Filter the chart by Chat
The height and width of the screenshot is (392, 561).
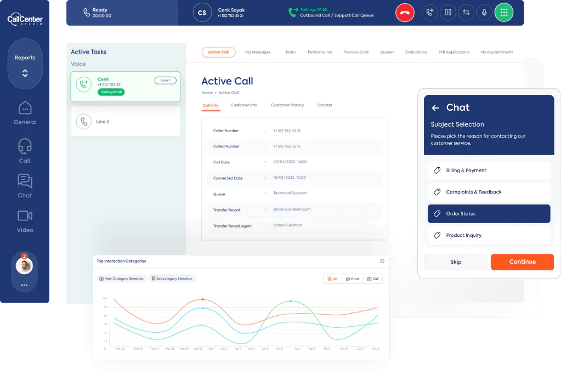(x=353, y=279)
